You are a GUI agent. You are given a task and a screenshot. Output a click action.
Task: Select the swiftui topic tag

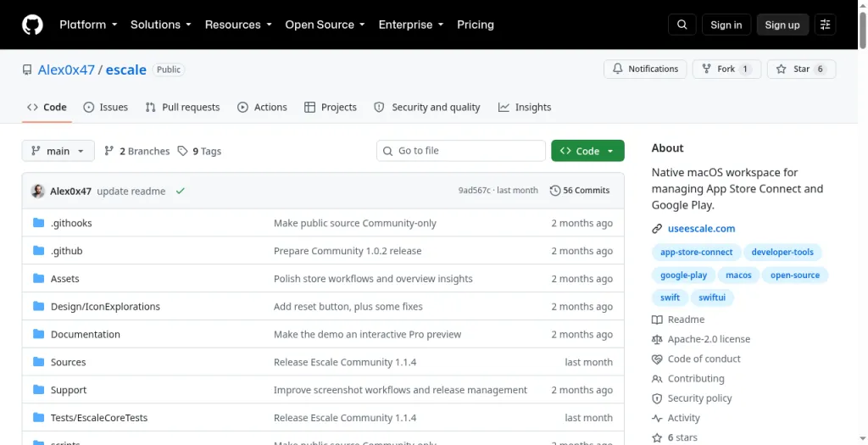click(x=712, y=298)
